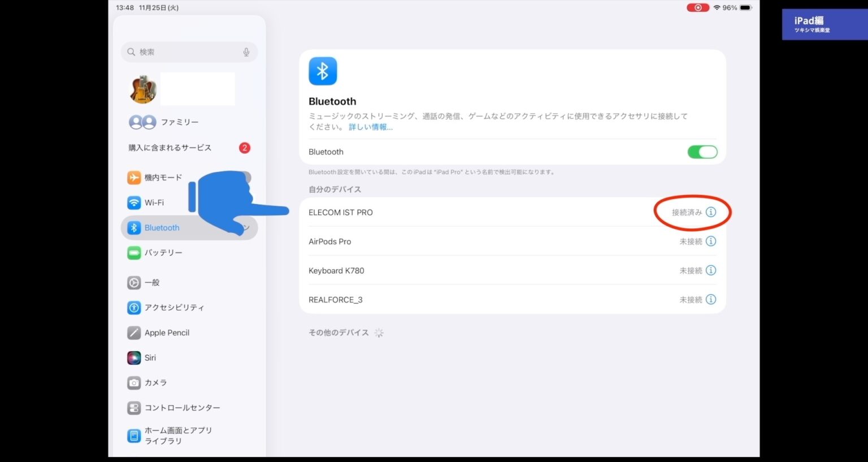868x462 pixels.
Task: Select Bluetooth in the settings sidebar
Action: [162, 228]
